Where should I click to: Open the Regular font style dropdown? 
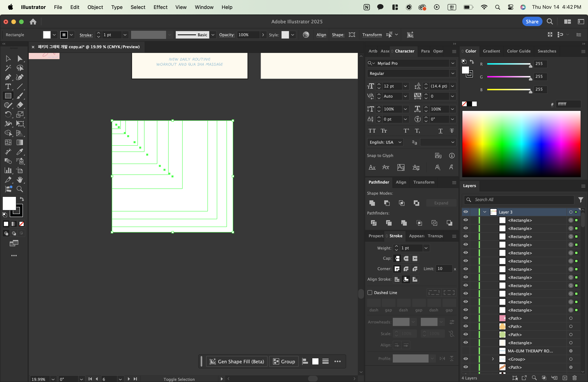pos(453,73)
